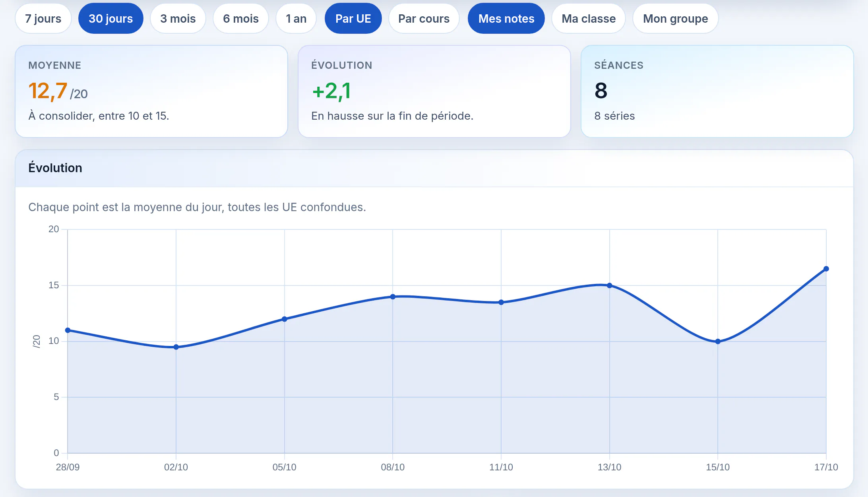Image resolution: width=868 pixels, height=497 pixels.
Task: Click 'En hausse sur la fin de période.'
Action: click(x=392, y=116)
